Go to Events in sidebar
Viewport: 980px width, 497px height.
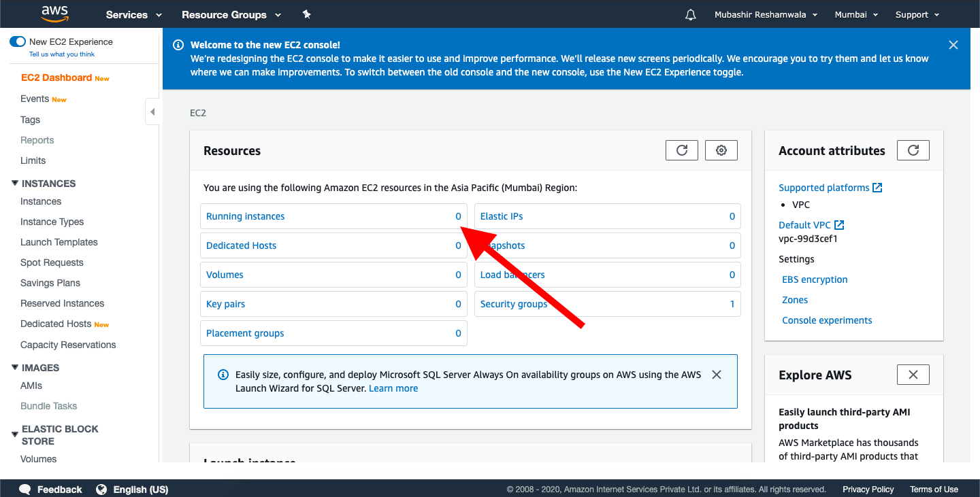pos(35,99)
